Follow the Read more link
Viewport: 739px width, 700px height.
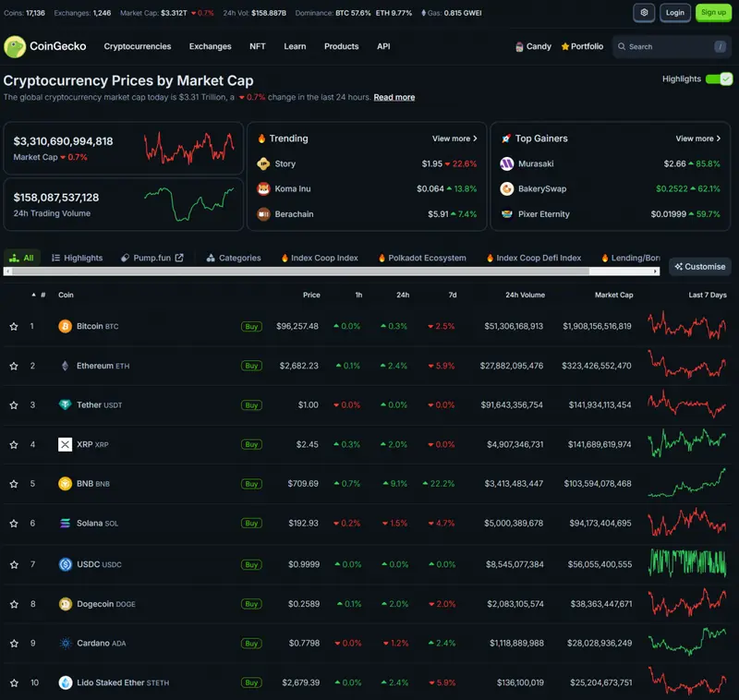(394, 97)
